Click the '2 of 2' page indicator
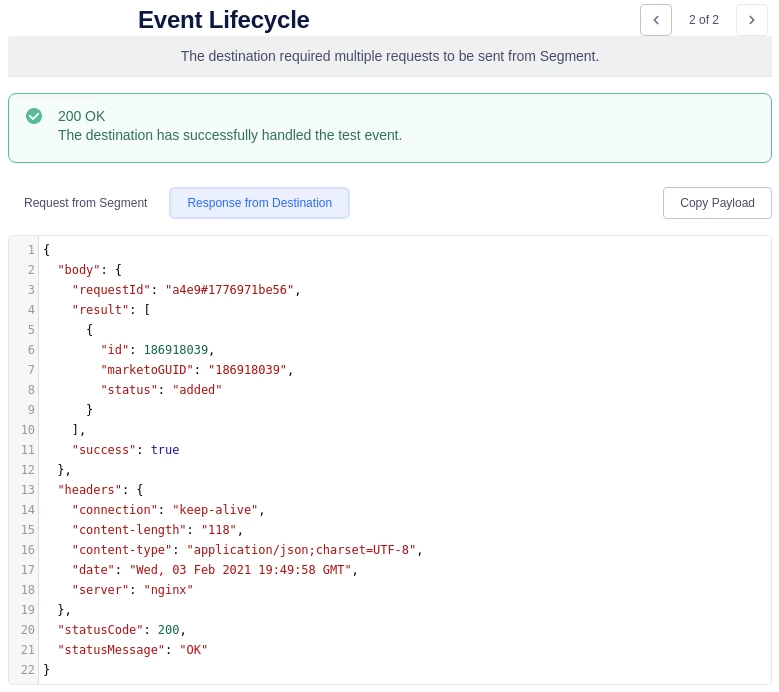779x692 pixels. (x=703, y=20)
